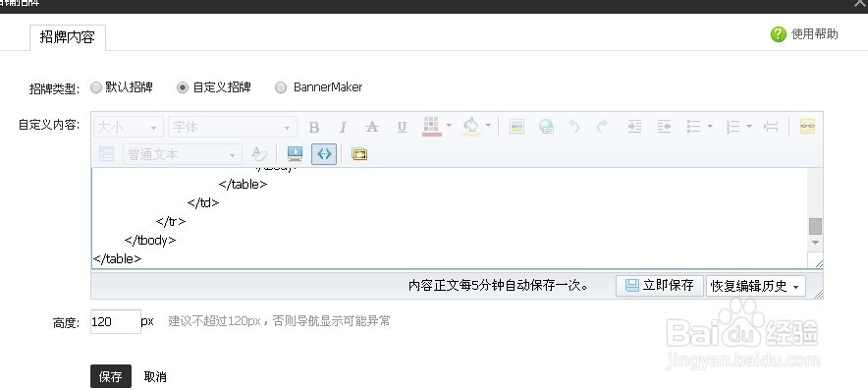Click the preview monitor icon
Screen dimensions: 868x390
click(295, 154)
